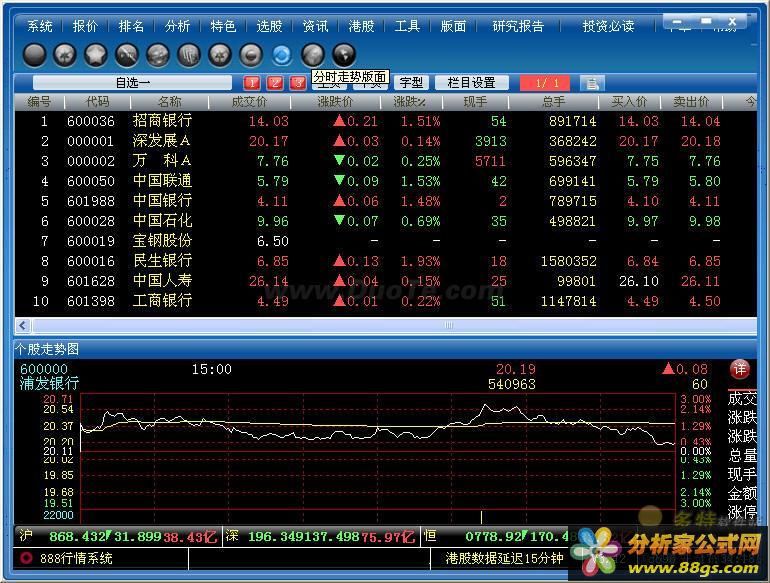Open the 研究报告 menu
Viewport: 770px width, 583px height.
tap(518, 26)
